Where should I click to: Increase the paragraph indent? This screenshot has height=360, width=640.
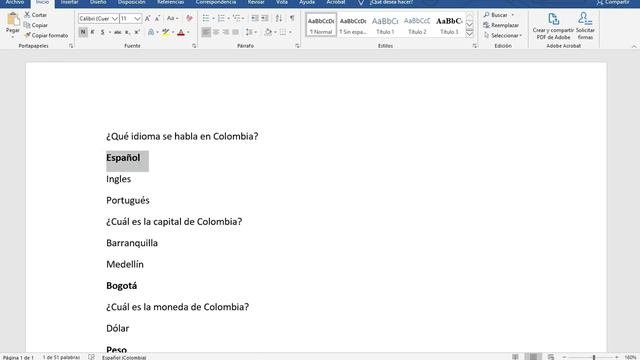coord(265,18)
